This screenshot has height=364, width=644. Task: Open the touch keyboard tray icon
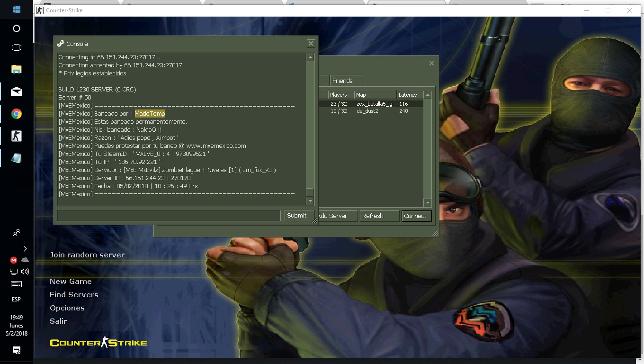pos(16,284)
